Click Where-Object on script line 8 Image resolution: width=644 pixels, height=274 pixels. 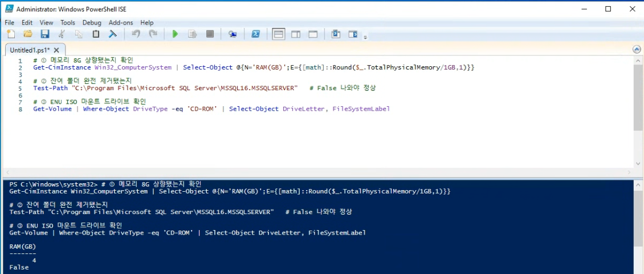[x=106, y=109]
